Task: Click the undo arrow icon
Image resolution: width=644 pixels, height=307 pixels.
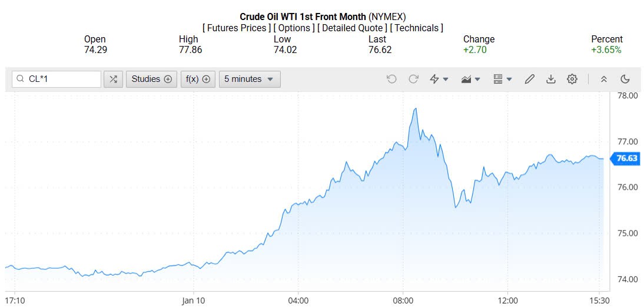Action: [391, 79]
